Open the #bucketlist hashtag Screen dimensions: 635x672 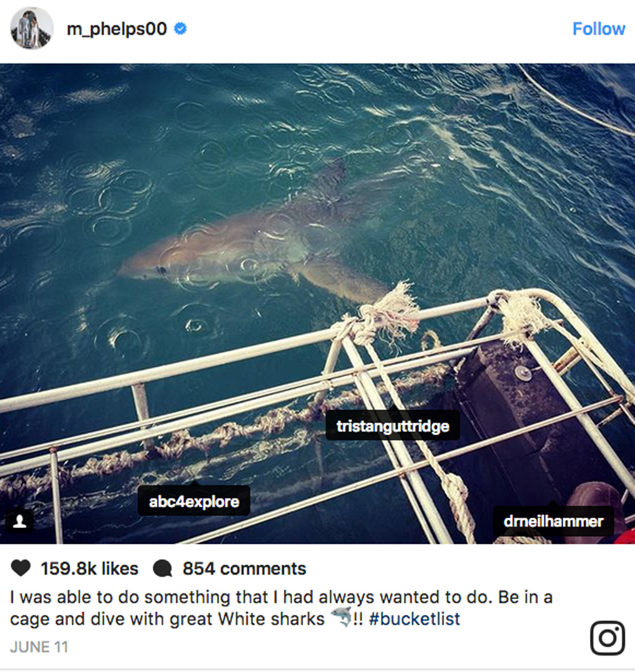coord(414,619)
